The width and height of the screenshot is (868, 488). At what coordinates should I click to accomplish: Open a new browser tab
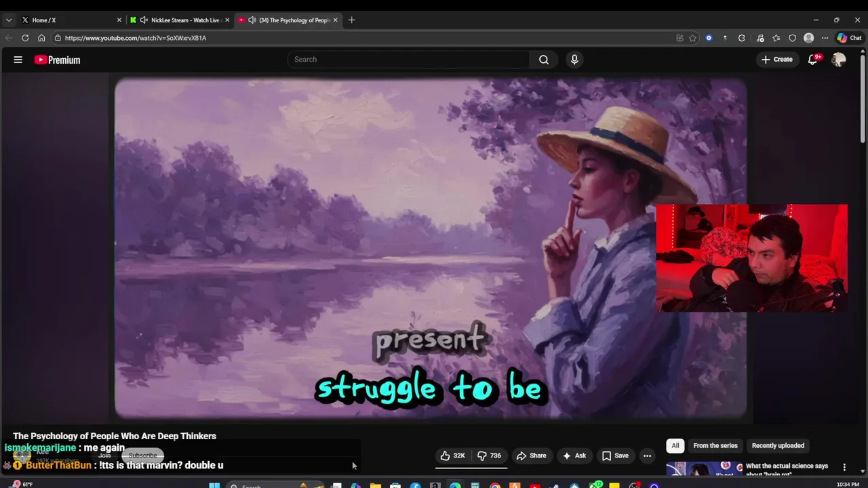[351, 20]
